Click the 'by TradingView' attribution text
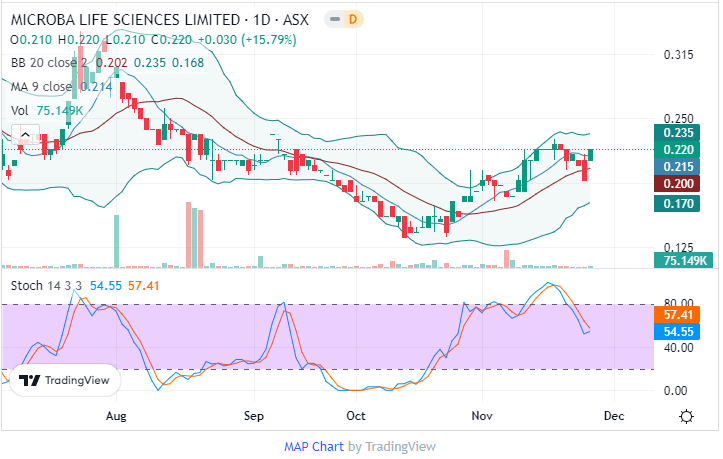Image resolution: width=723 pixels, height=459 pixels. [398, 446]
